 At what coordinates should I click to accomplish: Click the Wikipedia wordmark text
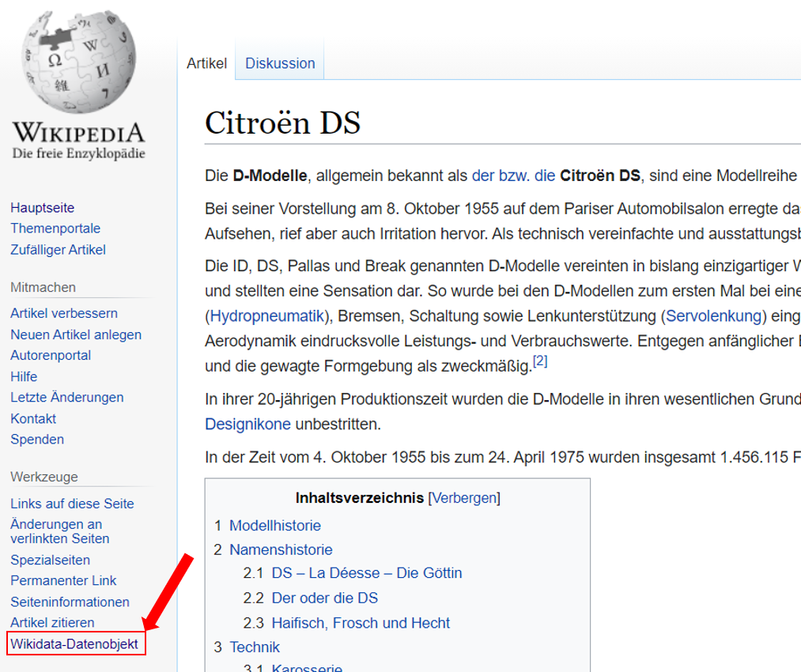tap(78, 133)
